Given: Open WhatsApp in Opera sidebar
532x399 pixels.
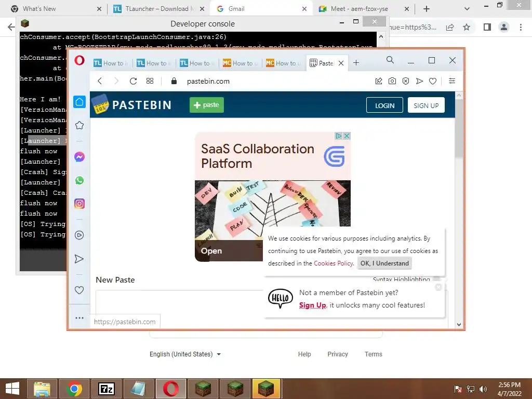Looking at the screenshot, I should pyautogui.click(x=79, y=180).
